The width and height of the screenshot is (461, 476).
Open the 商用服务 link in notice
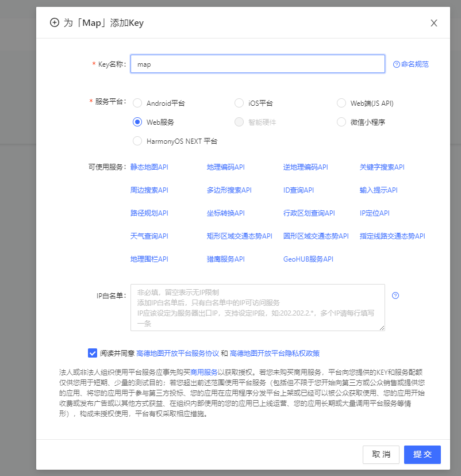pyautogui.click(x=204, y=373)
